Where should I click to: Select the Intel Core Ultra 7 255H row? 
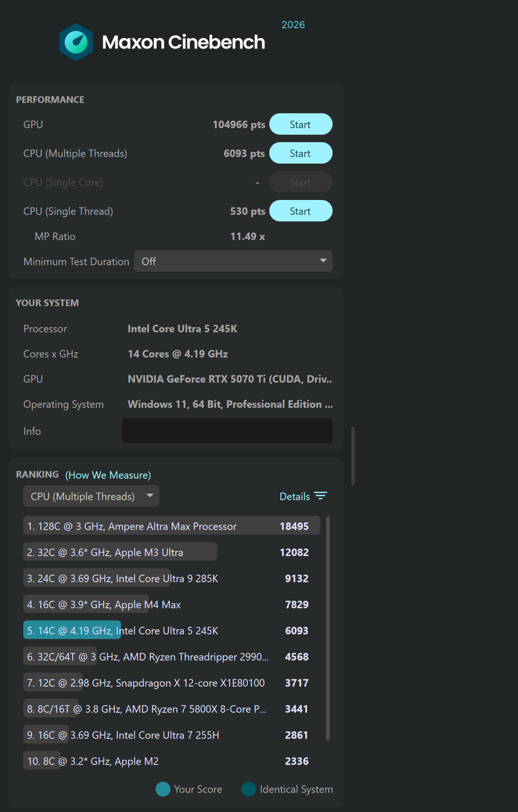tap(171, 735)
